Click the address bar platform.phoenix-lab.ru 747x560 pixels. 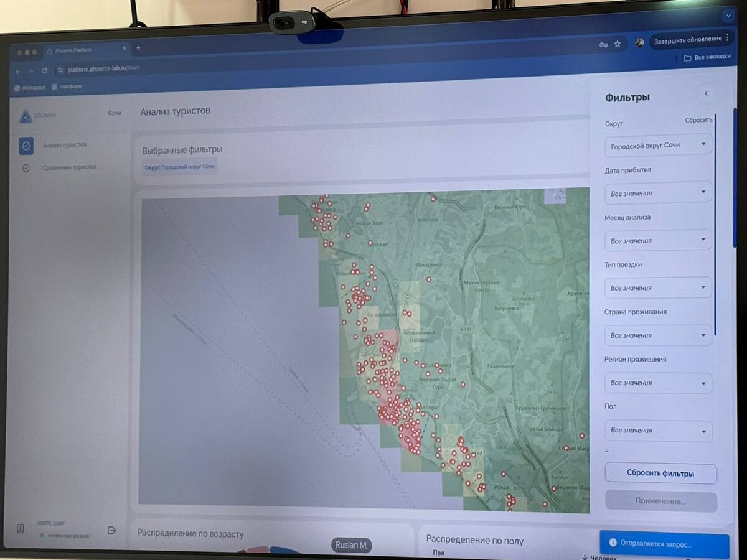tap(103, 68)
